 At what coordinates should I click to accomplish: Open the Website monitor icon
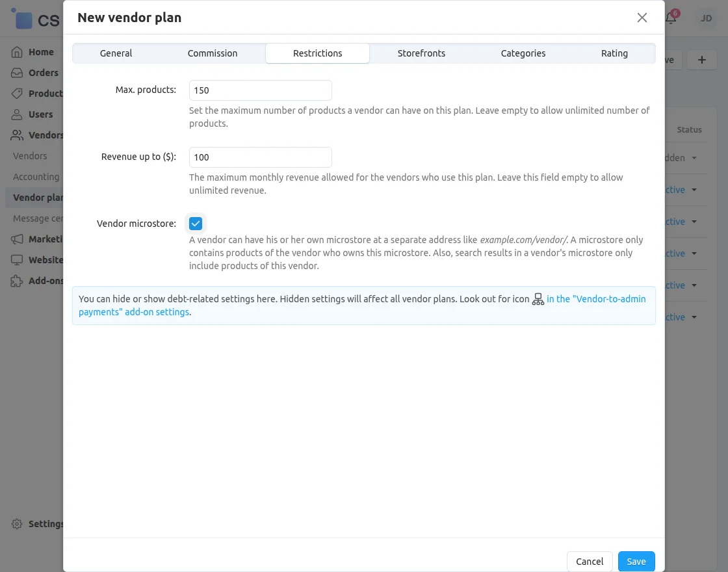pos(17,259)
